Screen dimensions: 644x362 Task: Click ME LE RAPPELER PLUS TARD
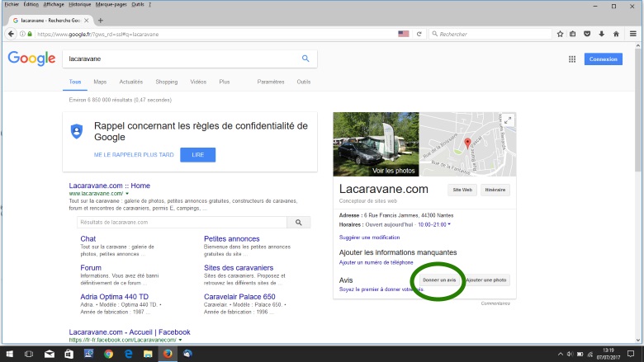[x=134, y=155]
